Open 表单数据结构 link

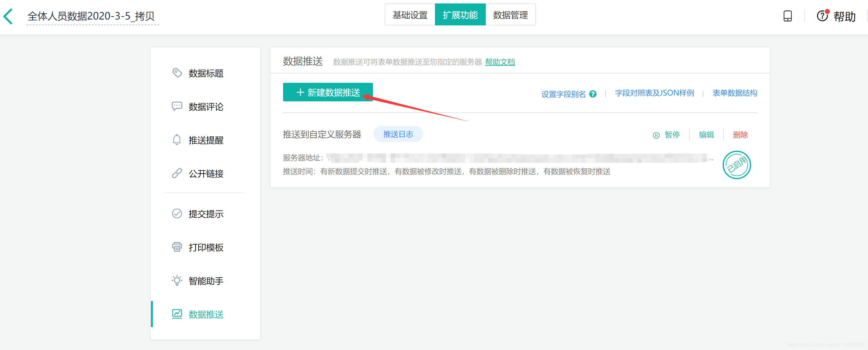click(x=735, y=93)
